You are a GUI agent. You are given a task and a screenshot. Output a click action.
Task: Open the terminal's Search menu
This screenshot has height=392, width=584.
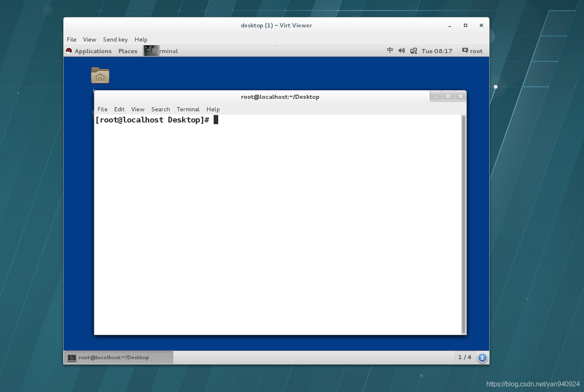(x=160, y=109)
